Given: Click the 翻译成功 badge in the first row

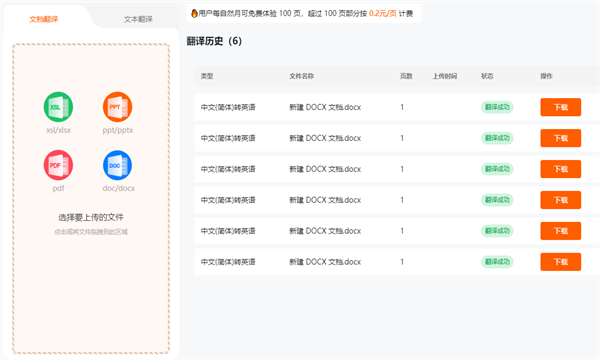Looking at the screenshot, I should click(x=497, y=107).
